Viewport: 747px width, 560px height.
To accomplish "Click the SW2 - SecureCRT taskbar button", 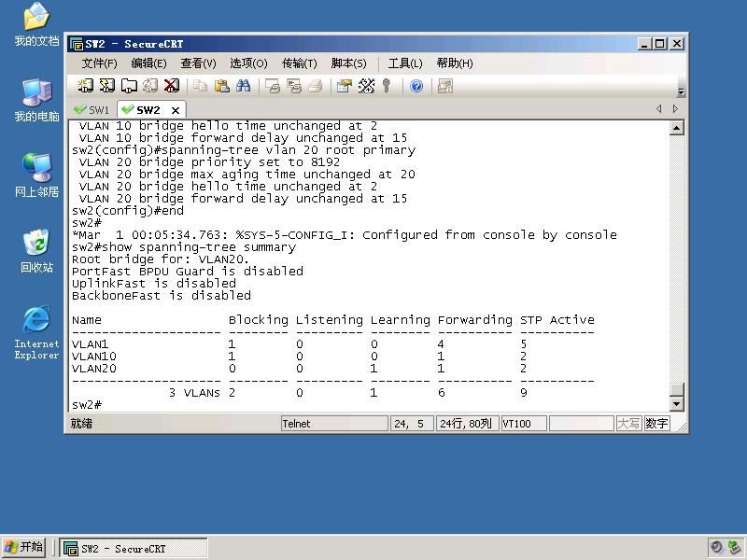I will click(x=134, y=548).
